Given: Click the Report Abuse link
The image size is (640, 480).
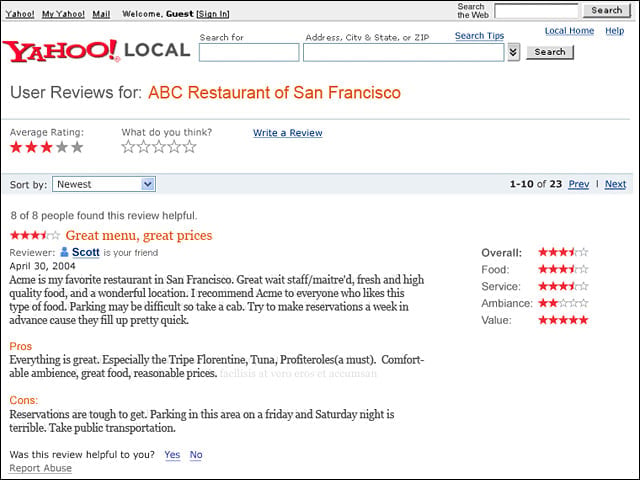Looking at the screenshot, I should point(40,468).
